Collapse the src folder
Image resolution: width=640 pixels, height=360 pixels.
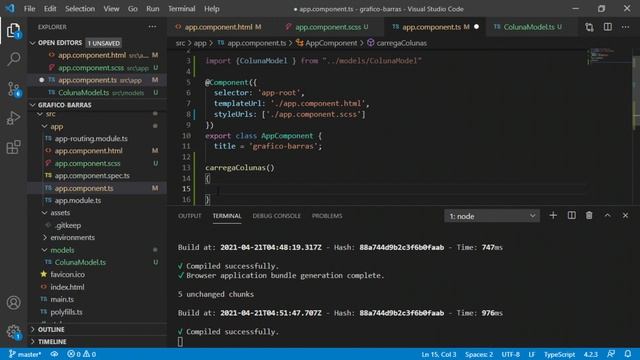(x=40, y=114)
